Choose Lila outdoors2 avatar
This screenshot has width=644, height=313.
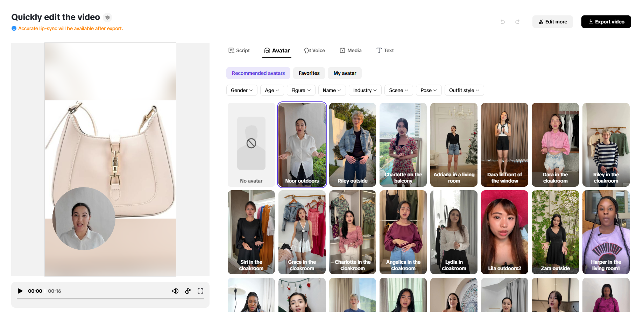click(x=504, y=232)
